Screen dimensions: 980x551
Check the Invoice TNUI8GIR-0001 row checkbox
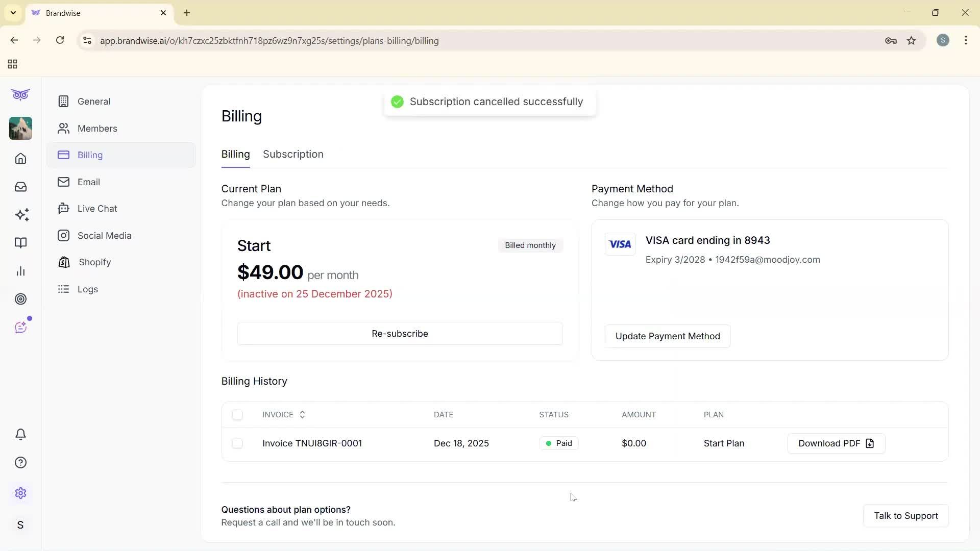coord(237,443)
